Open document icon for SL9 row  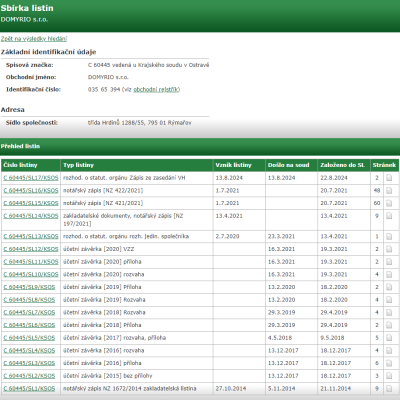tap(389, 287)
